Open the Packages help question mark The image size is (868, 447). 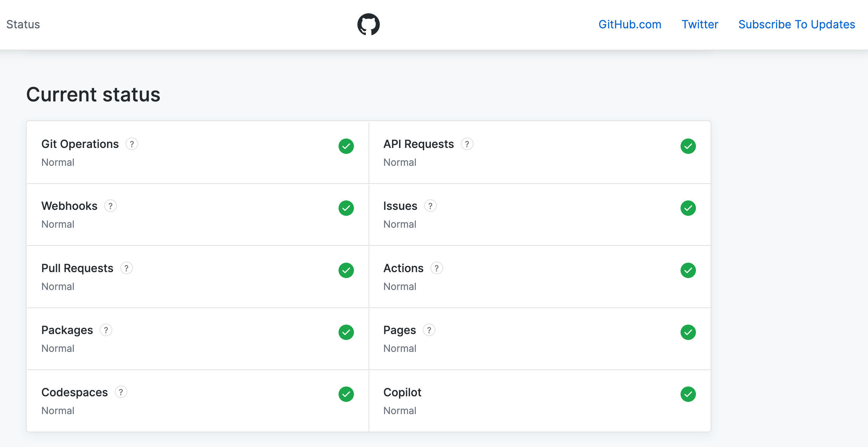coord(106,330)
